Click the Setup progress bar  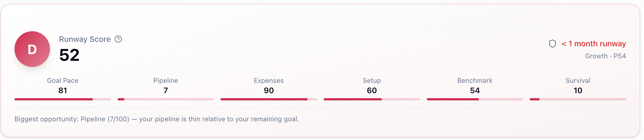pos(372,99)
